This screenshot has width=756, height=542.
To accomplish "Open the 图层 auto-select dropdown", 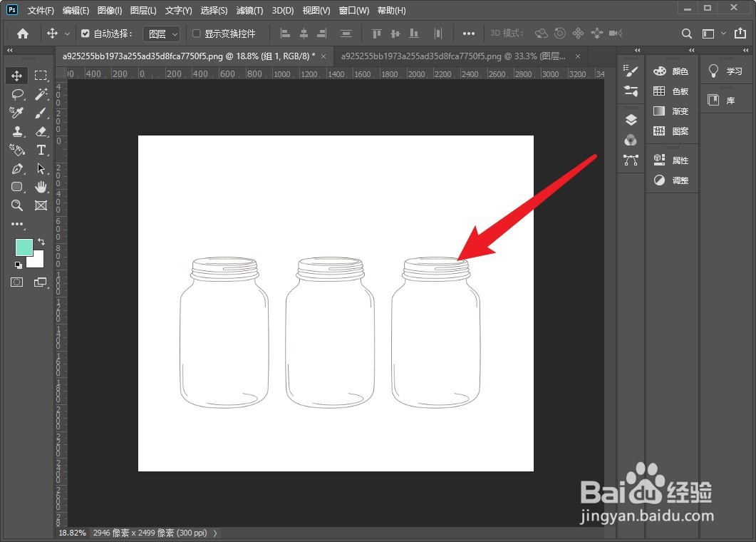I will tap(162, 34).
